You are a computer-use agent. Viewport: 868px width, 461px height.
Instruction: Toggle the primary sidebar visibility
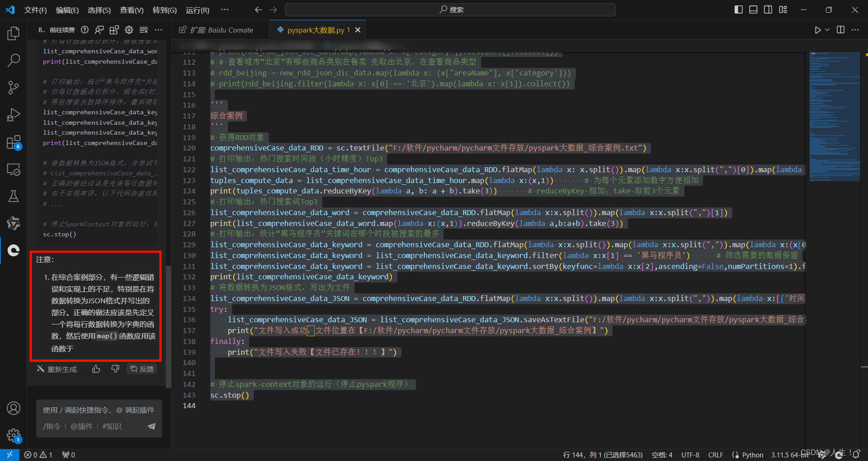738,9
